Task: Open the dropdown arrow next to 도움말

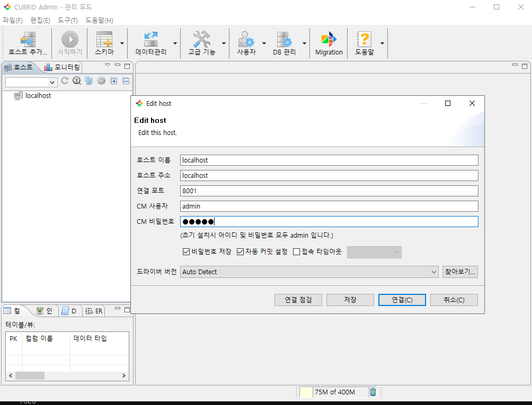Action: [x=382, y=43]
